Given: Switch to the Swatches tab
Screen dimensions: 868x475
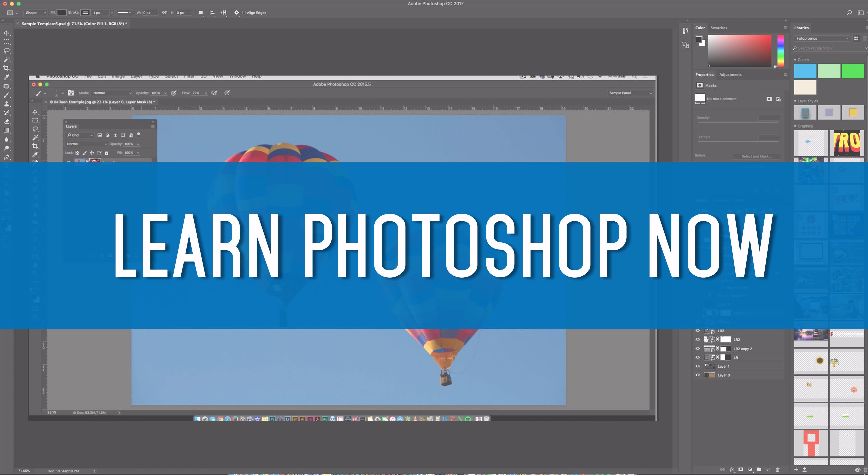Looking at the screenshot, I should pos(719,28).
